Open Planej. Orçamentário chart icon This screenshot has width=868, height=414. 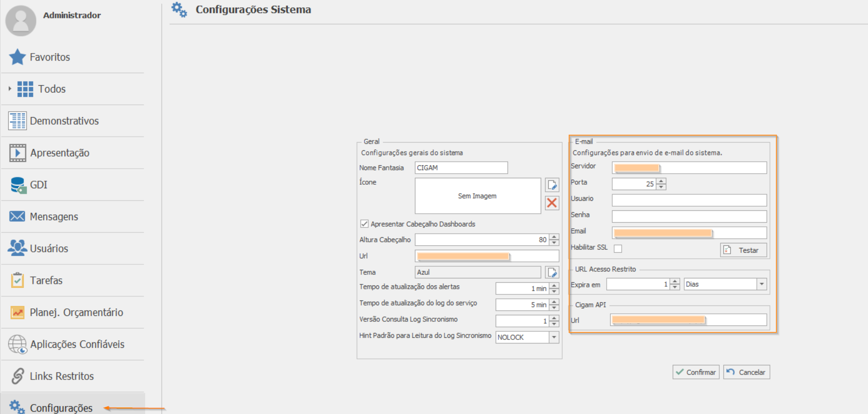[x=18, y=312]
